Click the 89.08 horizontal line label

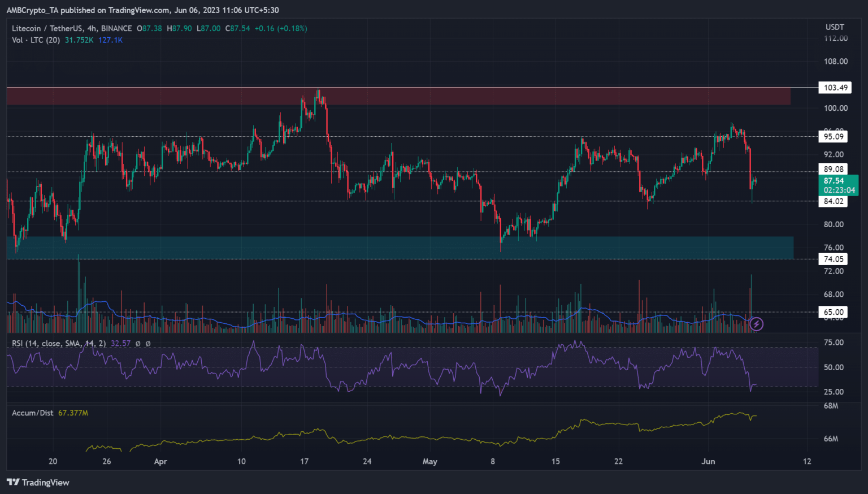pyautogui.click(x=833, y=169)
